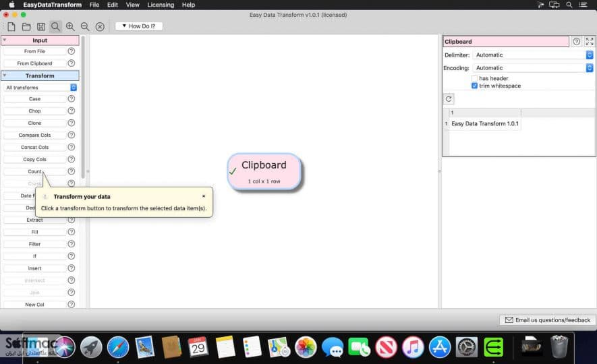This screenshot has height=364, width=597.
Task: Click the Easy Data Transform 1.0.1 cell
Action: [x=484, y=123]
